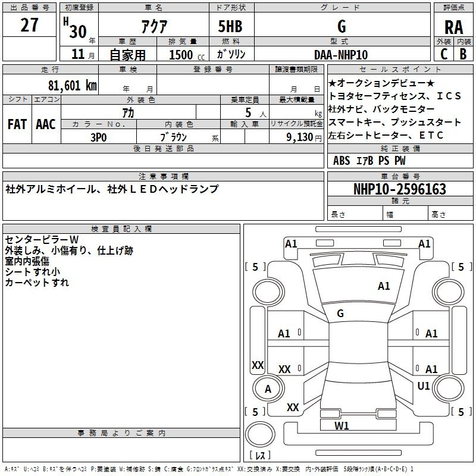
Task: Click the spare tire circle above [レス]
Action: 260,434
